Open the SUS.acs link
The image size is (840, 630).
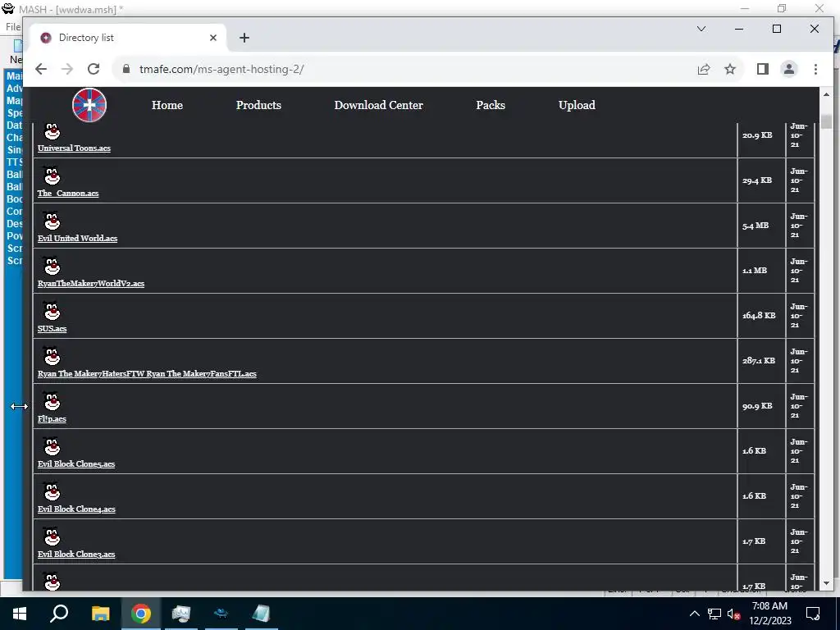[52, 328]
